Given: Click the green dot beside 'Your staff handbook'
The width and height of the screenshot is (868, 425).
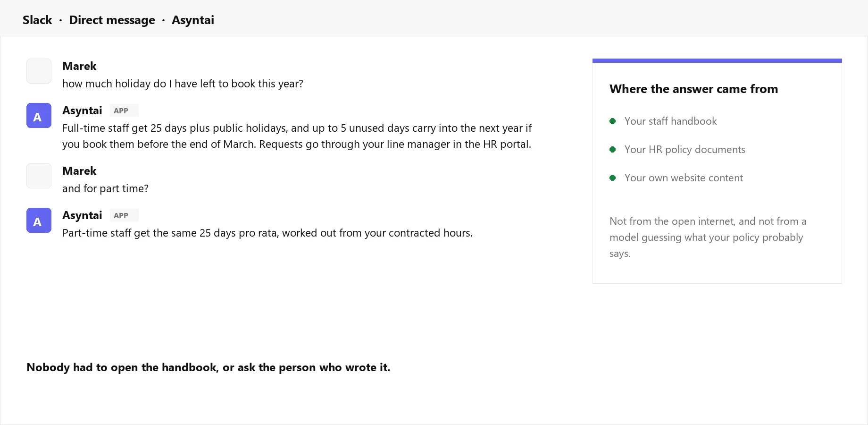Looking at the screenshot, I should [x=613, y=121].
